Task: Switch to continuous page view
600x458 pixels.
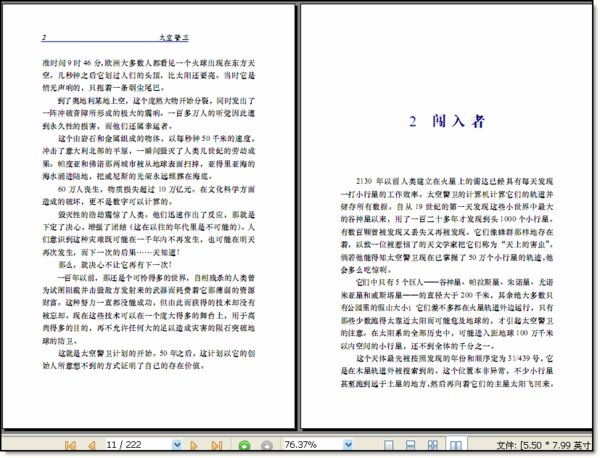Action: pos(411,445)
